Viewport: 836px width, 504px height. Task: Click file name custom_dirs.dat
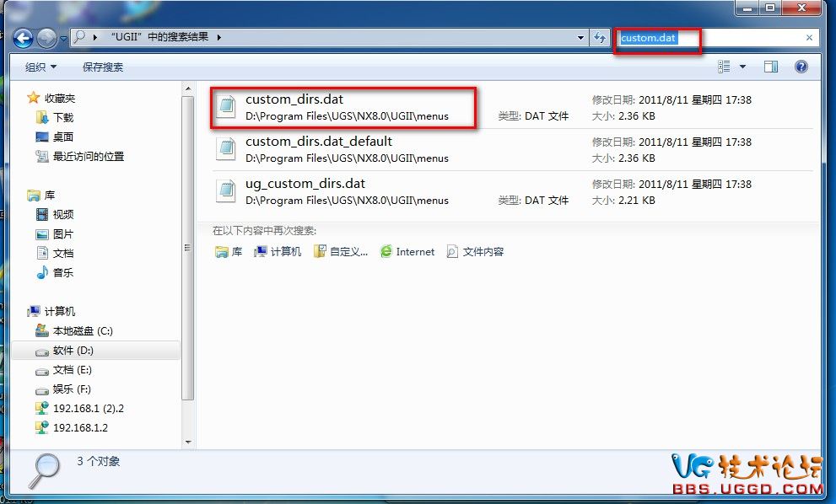click(x=294, y=99)
